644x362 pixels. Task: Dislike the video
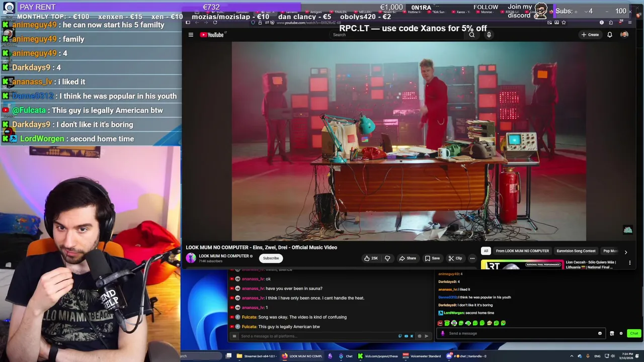[x=387, y=258]
